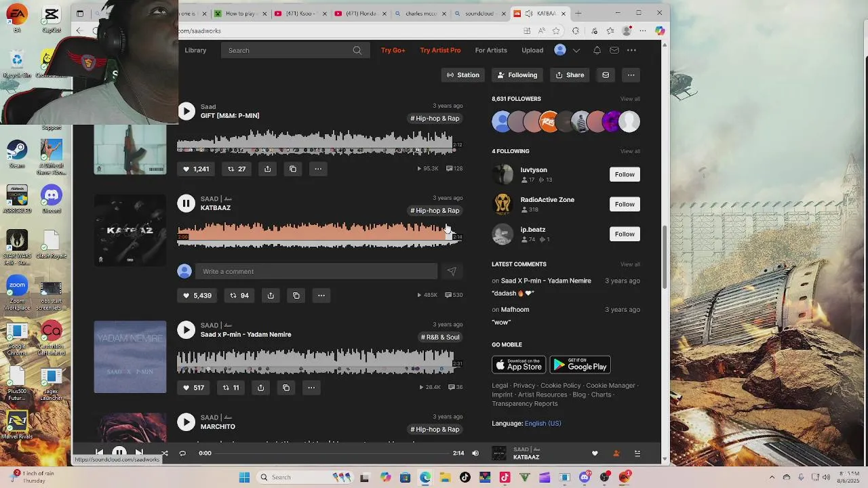Open profile more options dots button
The image size is (868, 488).
pyautogui.click(x=631, y=75)
